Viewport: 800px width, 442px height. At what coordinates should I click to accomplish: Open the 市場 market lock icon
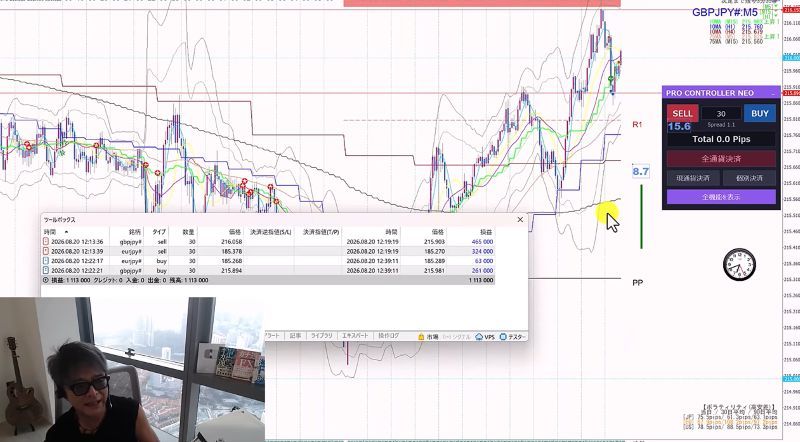click(421, 337)
